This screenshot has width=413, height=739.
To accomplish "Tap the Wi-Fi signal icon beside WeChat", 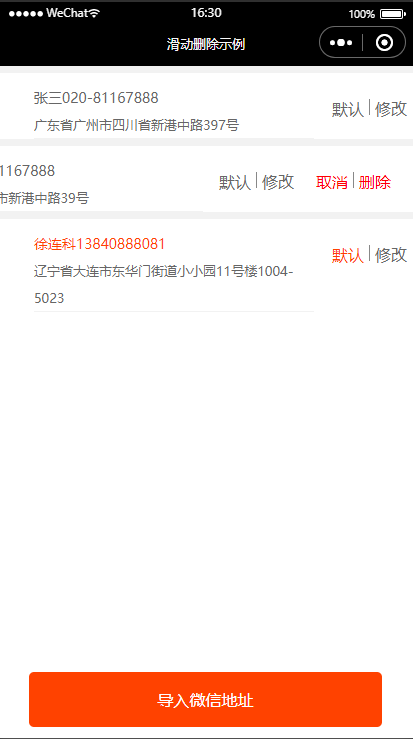I will 94,13.
